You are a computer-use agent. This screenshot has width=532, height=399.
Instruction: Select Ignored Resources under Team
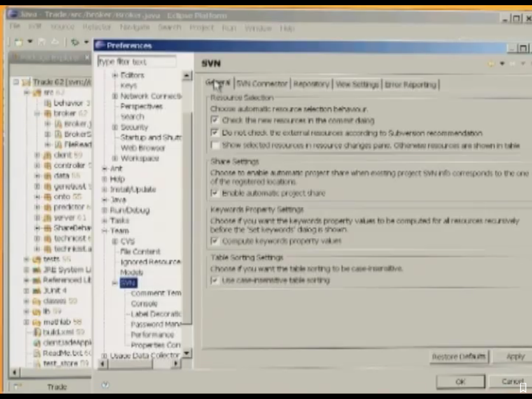(x=151, y=262)
